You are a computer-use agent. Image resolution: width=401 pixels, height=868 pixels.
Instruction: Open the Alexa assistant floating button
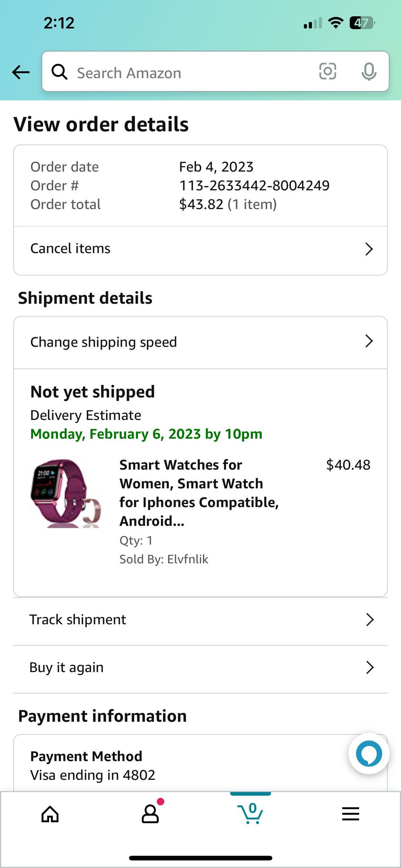point(369,754)
